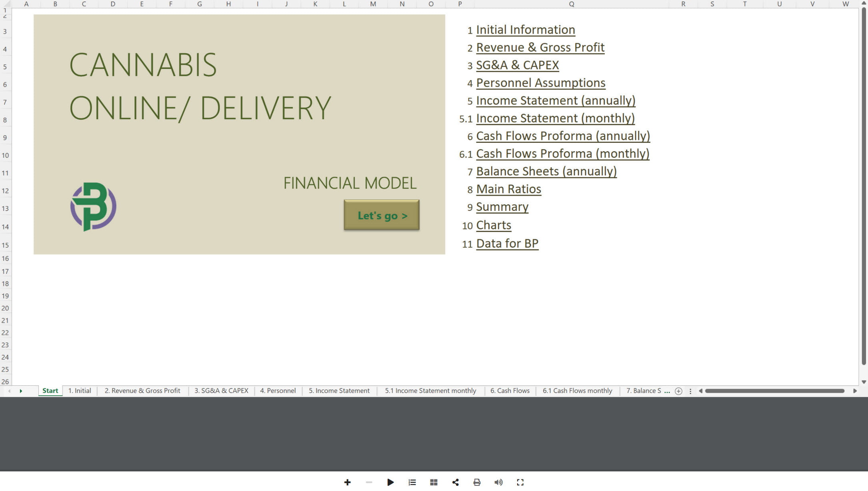Mute audio with the speaker icon

[498, 482]
